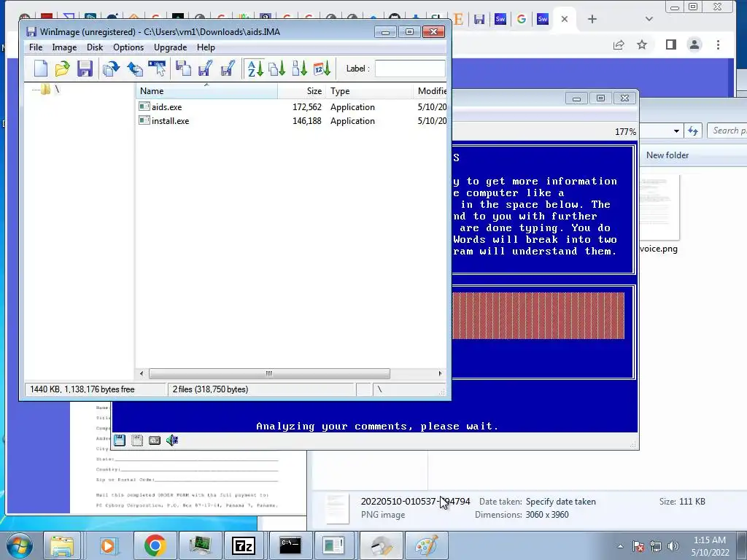
Task: Open Google Chrome from the taskbar
Action: click(x=155, y=545)
